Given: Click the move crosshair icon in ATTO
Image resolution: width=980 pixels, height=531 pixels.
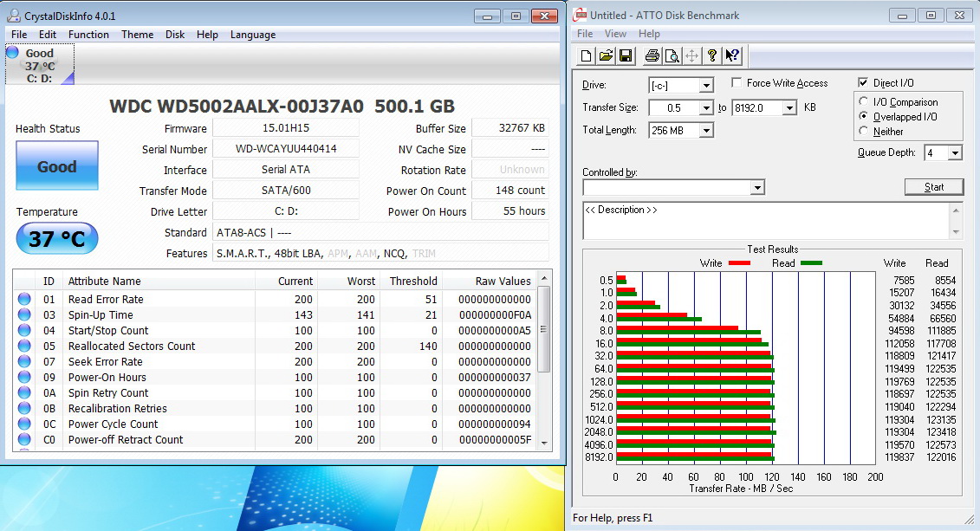Looking at the screenshot, I should click(x=691, y=56).
